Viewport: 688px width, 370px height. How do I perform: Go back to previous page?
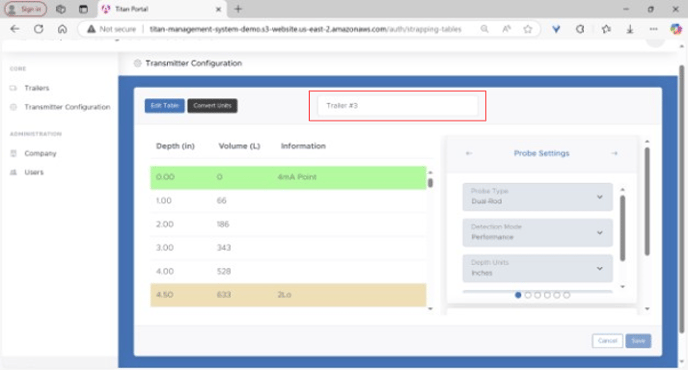[15, 29]
